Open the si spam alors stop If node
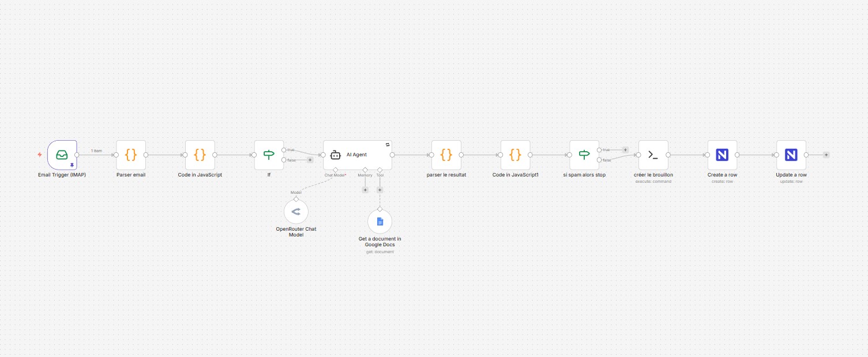 tap(584, 155)
